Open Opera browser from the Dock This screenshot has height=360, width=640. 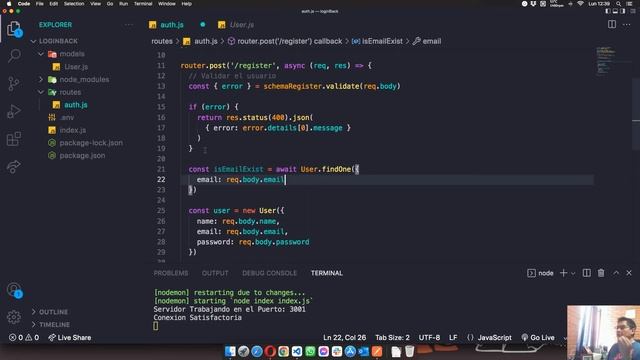270,351
